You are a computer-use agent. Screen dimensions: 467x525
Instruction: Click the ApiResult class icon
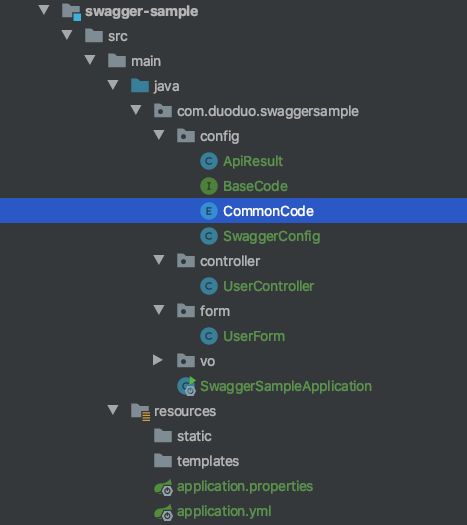pyautogui.click(x=209, y=161)
